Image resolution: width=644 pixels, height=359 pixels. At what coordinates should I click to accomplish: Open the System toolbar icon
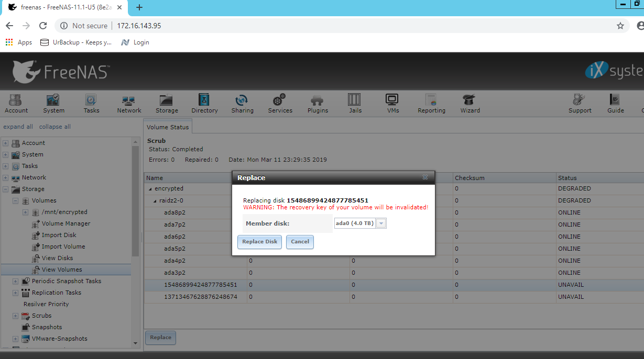point(53,104)
